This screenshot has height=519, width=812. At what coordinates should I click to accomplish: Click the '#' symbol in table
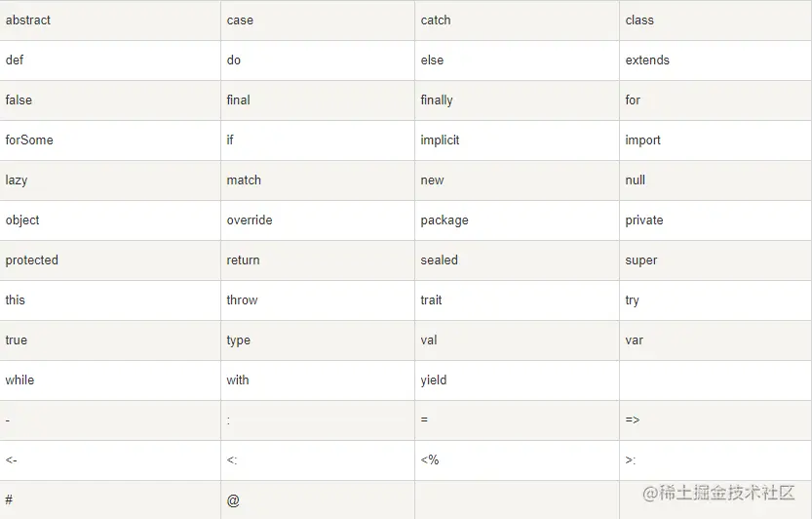[x=9, y=500]
